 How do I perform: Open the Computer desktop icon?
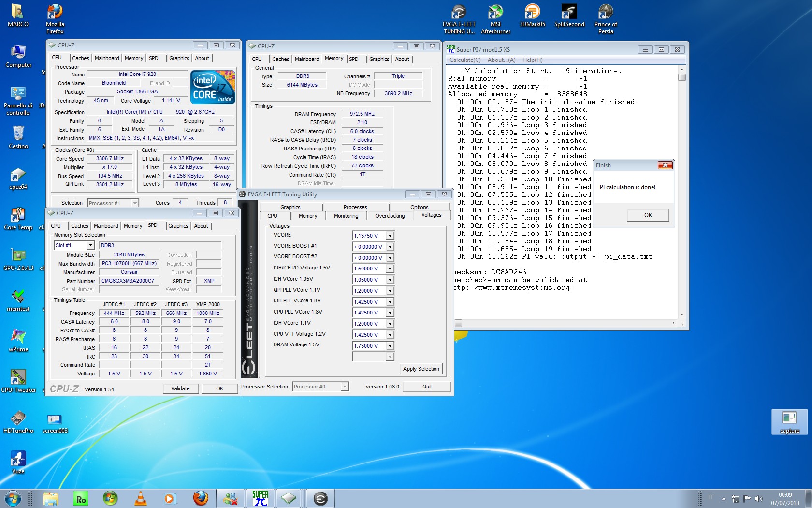coord(18,56)
